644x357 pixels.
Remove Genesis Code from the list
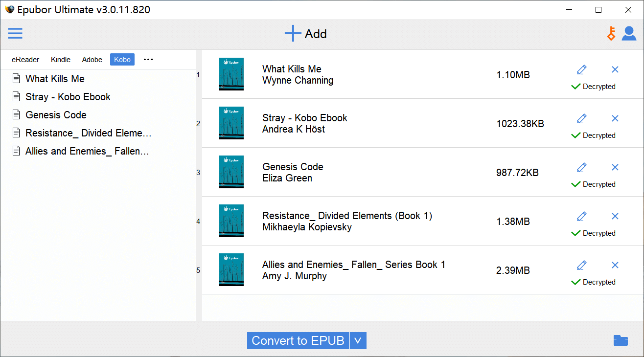[x=615, y=167]
